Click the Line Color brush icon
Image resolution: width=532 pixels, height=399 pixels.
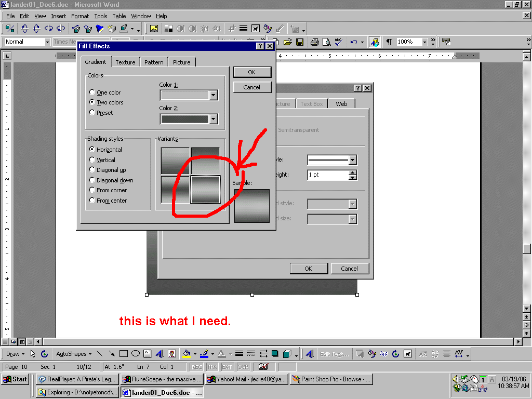point(204,354)
